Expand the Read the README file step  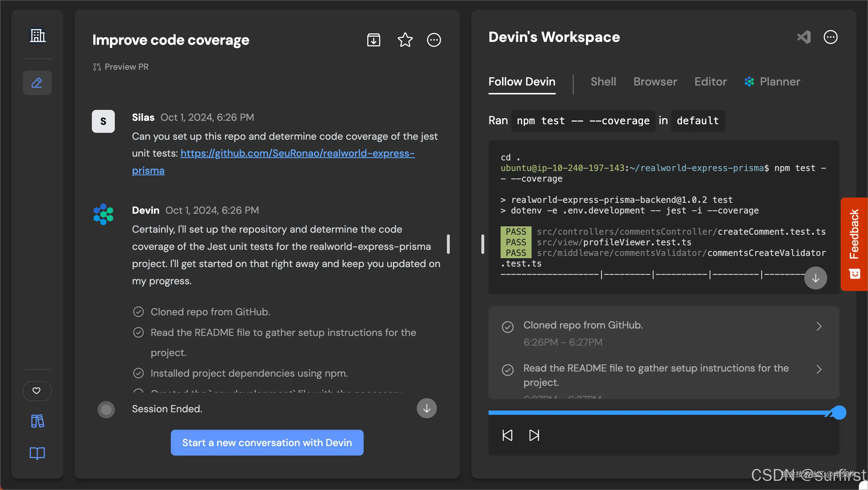[819, 369]
